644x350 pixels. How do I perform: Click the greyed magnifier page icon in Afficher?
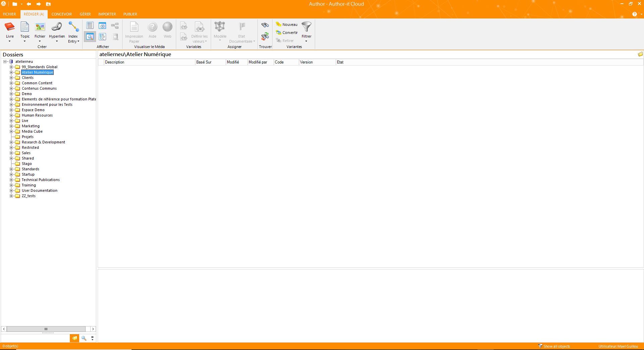[x=115, y=37]
